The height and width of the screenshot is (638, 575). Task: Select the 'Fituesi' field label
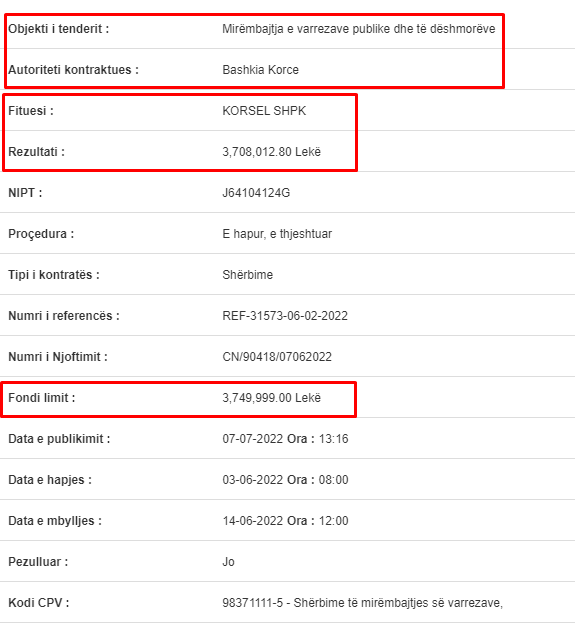point(31,111)
